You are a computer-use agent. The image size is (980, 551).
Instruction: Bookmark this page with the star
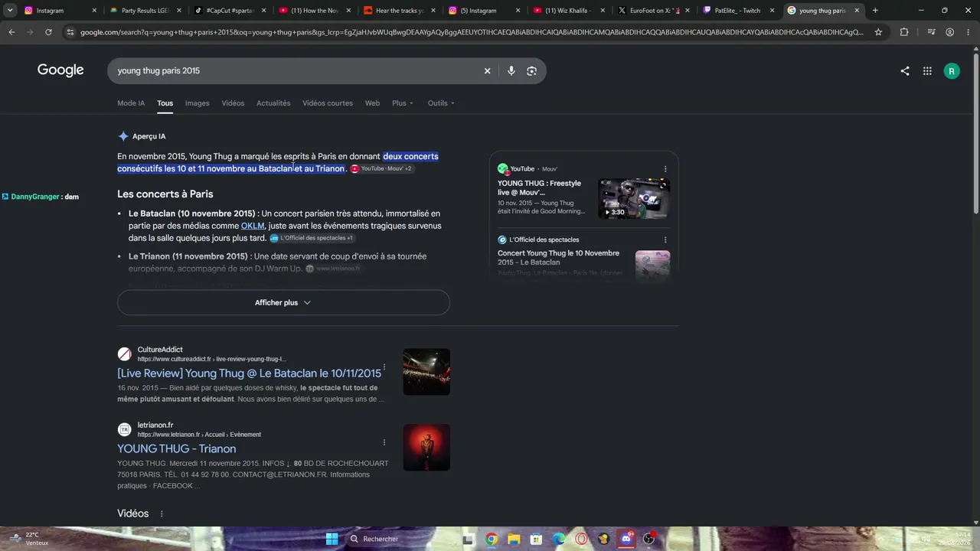pyautogui.click(x=878, y=32)
